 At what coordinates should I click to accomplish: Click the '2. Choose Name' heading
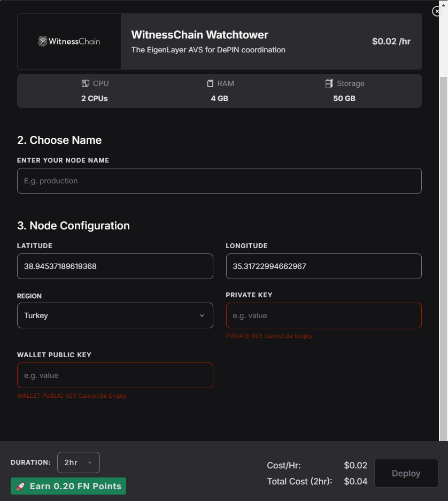tap(59, 140)
